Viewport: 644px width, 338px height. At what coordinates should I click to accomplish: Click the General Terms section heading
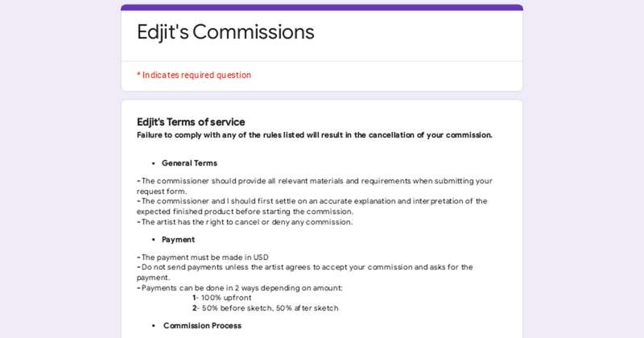[189, 163]
